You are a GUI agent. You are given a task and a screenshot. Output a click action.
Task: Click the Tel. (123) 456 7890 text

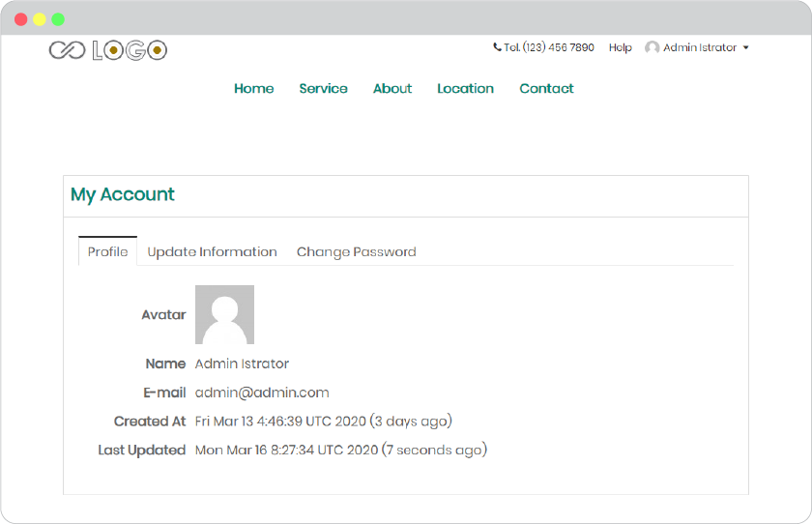549,47
